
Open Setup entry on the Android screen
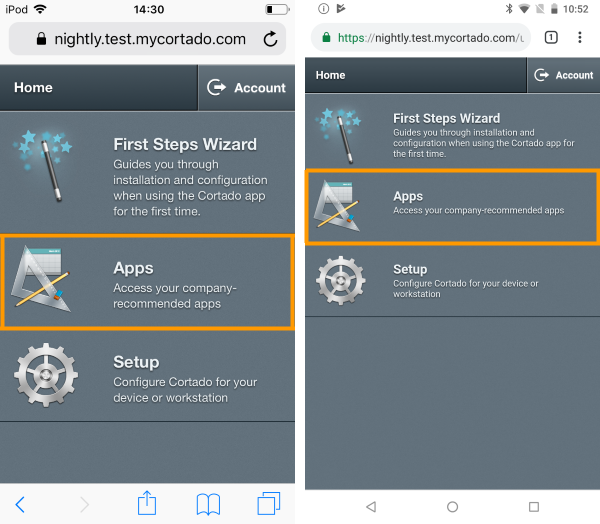[452, 281]
